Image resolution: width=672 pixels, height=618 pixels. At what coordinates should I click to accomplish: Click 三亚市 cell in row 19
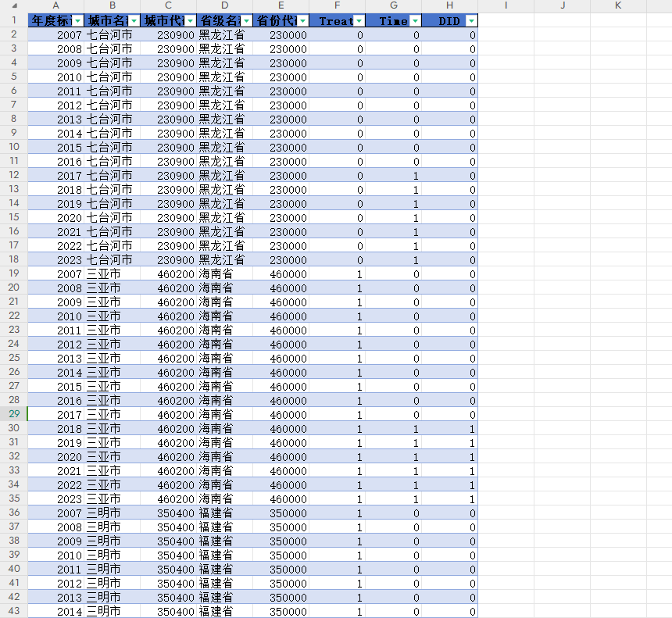click(113, 274)
